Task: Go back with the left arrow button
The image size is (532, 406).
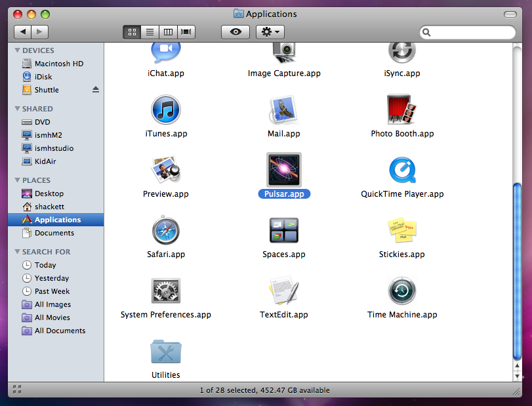Action: pyautogui.click(x=23, y=32)
